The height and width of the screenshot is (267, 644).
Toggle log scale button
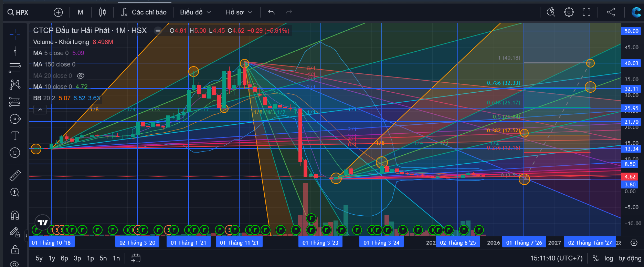[x=609, y=258]
